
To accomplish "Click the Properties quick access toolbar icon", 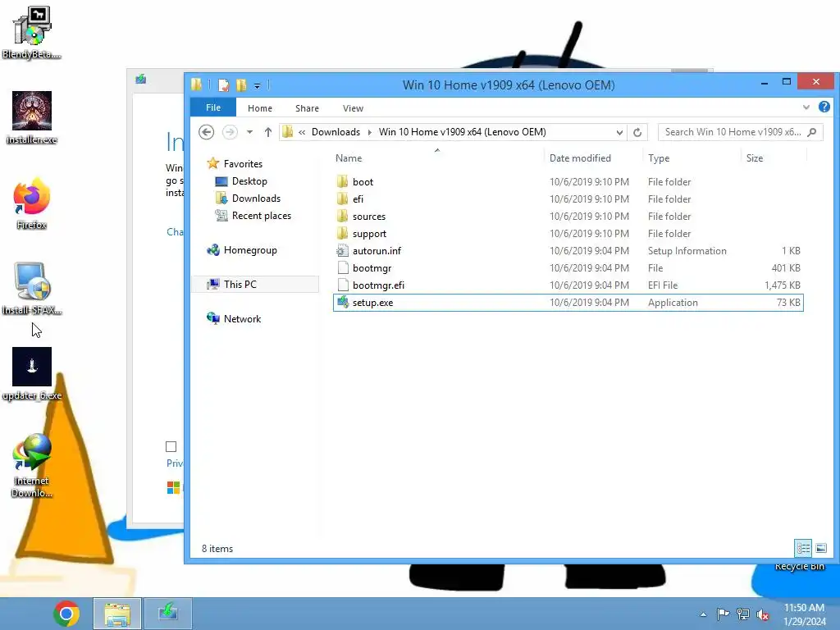I will click(x=224, y=85).
